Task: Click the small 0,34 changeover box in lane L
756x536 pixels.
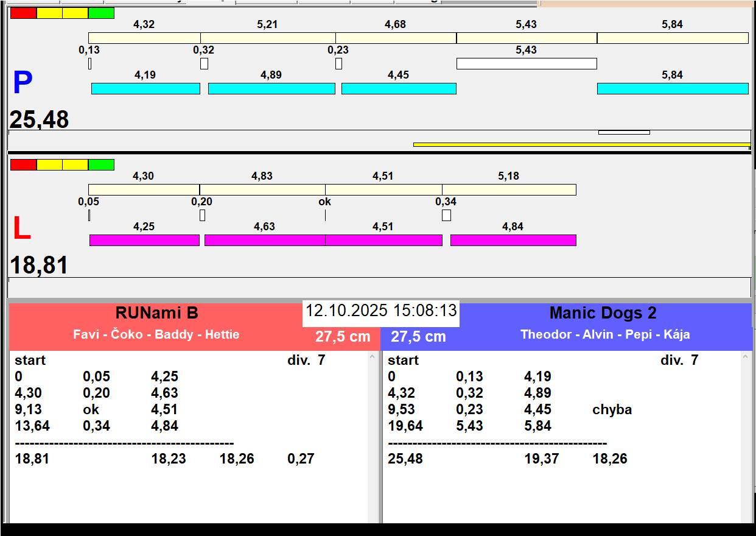Action: (446, 215)
